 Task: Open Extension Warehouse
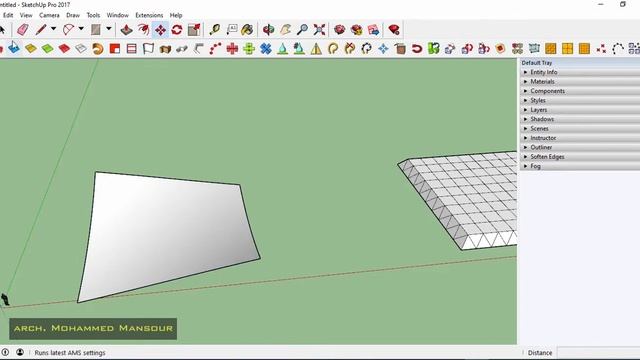click(x=357, y=29)
